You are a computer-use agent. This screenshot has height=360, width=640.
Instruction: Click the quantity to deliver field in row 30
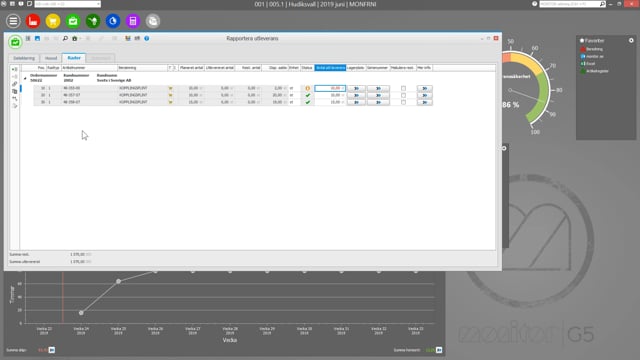pyautogui.click(x=330, y=102)
